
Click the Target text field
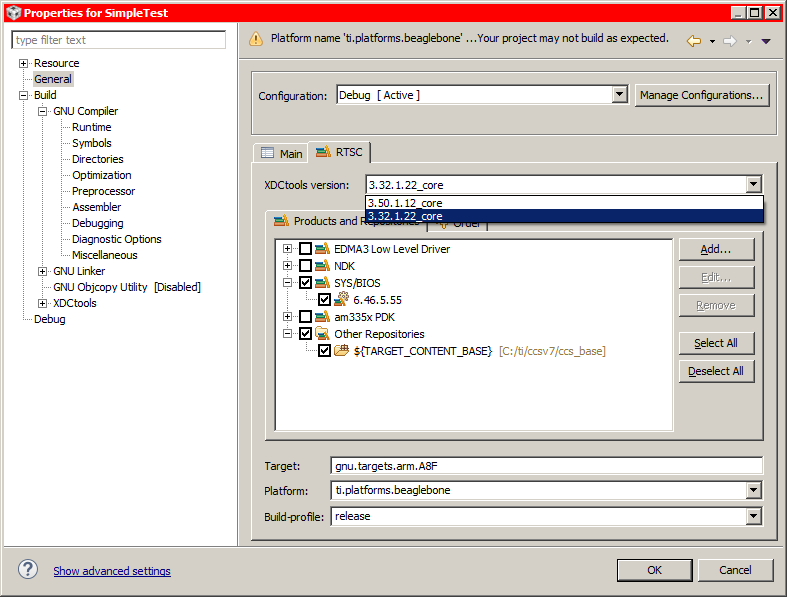[x=547, y=465]
